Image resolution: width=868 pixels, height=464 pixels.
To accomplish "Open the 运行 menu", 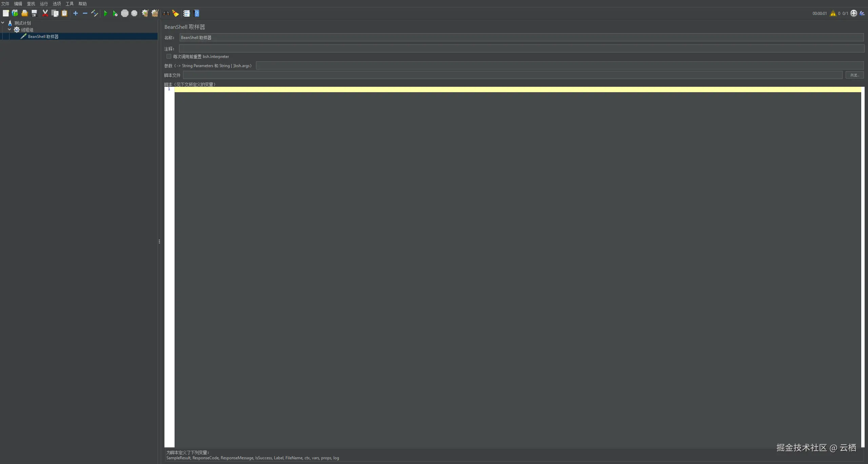I will pyautogui.click(x=44, y=4).
